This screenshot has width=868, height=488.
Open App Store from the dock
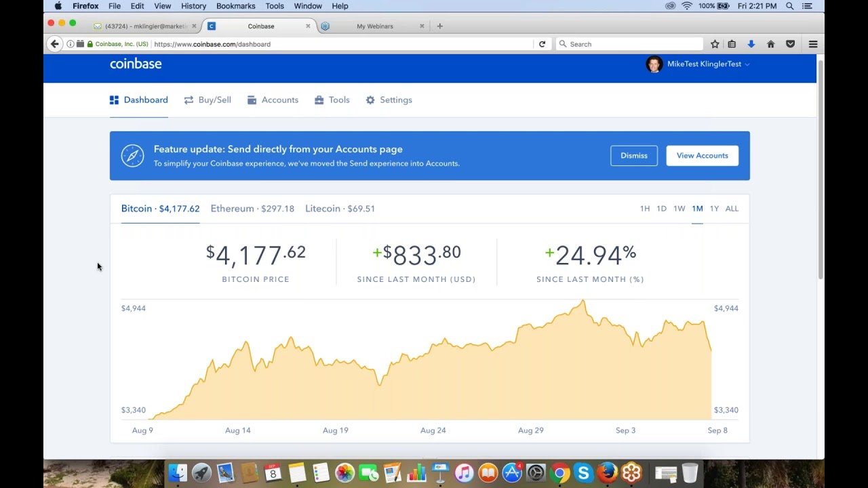[512, 472]
